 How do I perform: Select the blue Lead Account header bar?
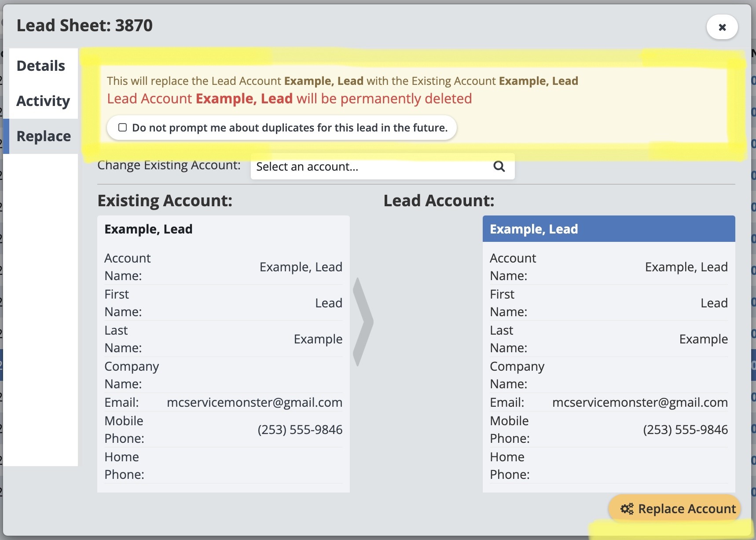[x=609, y=229]
